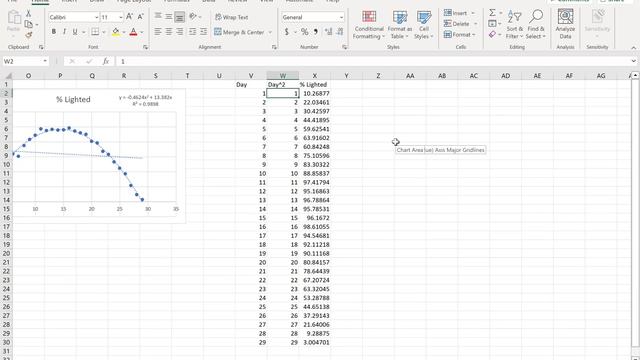Screen dimensions: 640x360
Task: Click Name Box showing W2
Action: click(21, 61)
